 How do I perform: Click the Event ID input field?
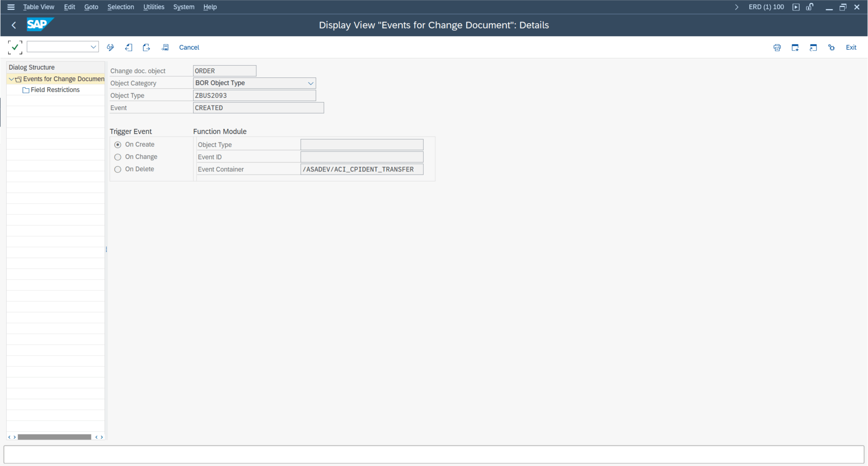coord(362,157)
